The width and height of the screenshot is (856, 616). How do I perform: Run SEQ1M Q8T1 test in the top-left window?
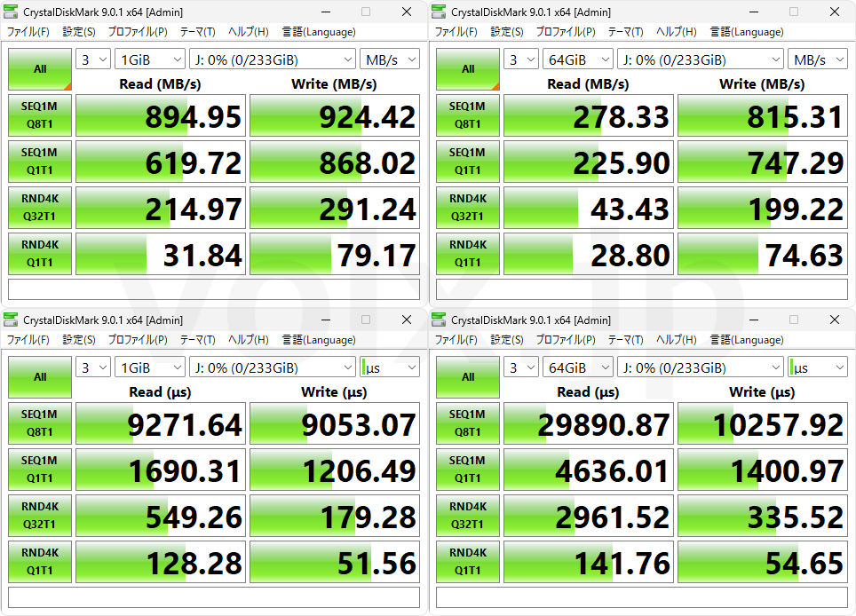point(40,115)
